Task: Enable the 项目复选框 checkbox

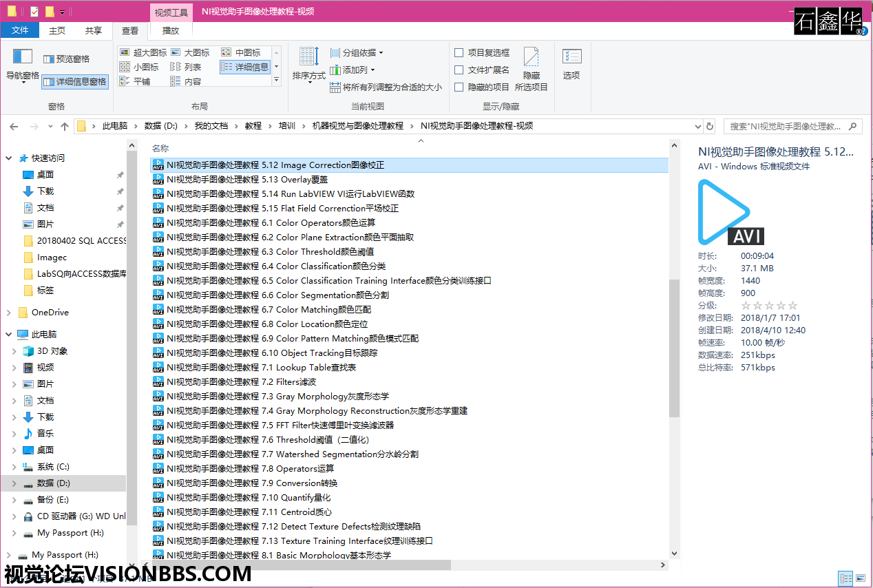Action: point(459,52)
